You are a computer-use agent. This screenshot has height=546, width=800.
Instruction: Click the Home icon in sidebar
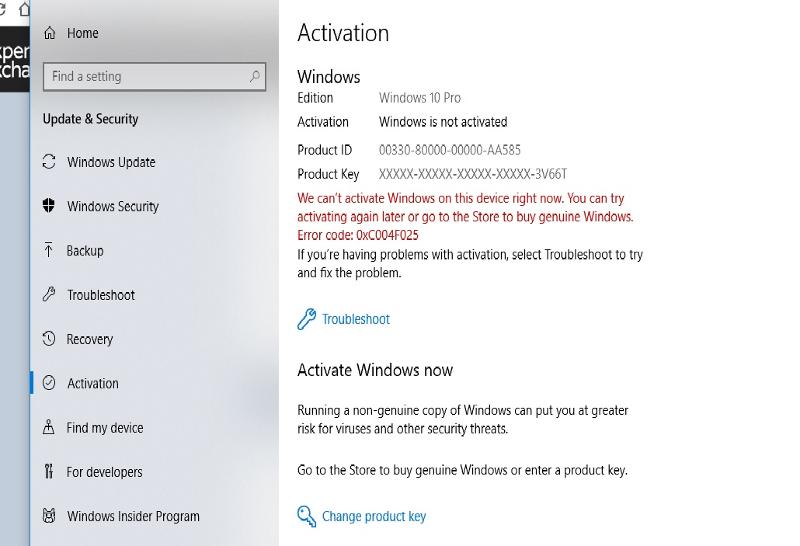click(49, 33)
